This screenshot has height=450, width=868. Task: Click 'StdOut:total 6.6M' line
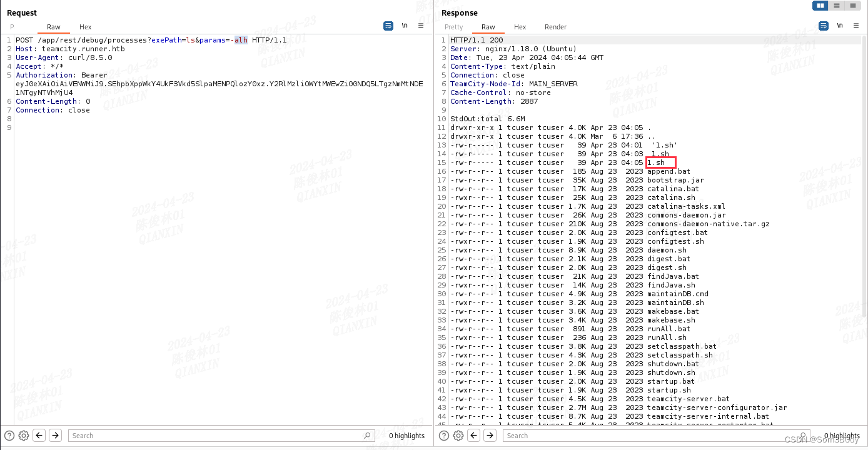487,119
